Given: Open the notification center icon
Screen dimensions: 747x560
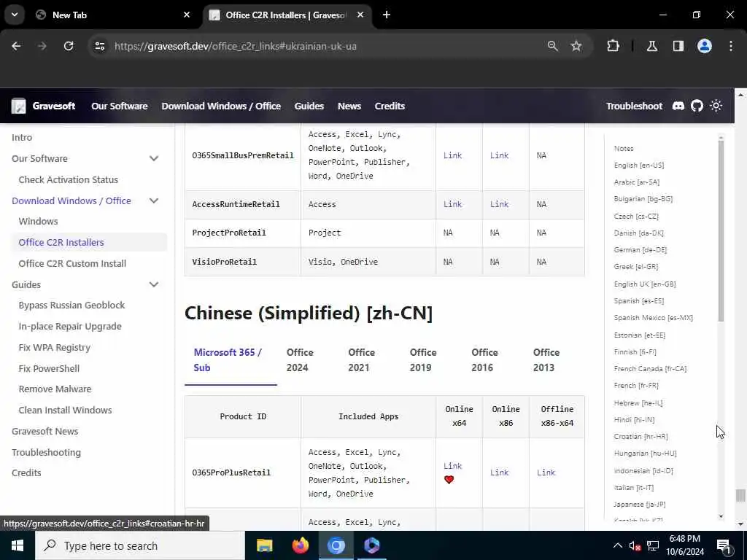Looking at the screenshot, I should [724, 546].
